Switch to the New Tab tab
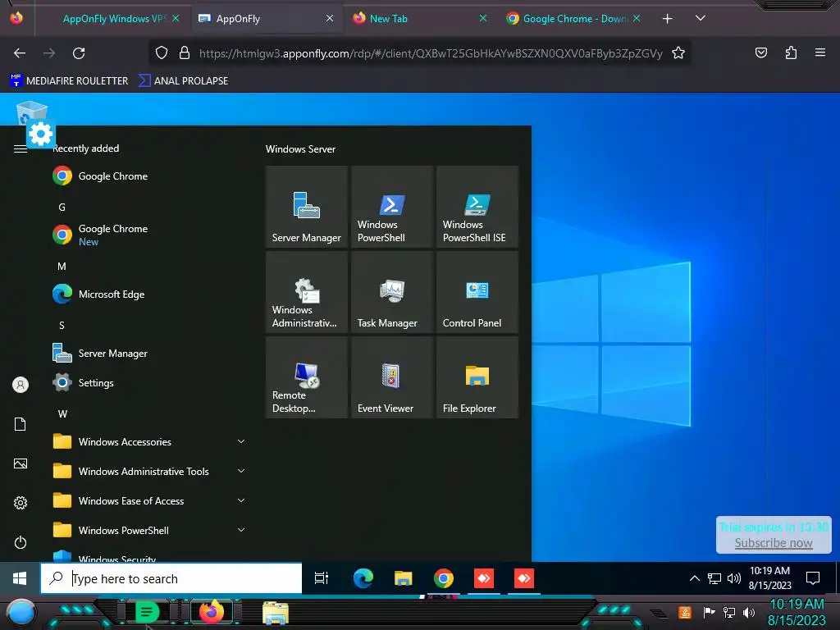 click(x=418, y=19)
